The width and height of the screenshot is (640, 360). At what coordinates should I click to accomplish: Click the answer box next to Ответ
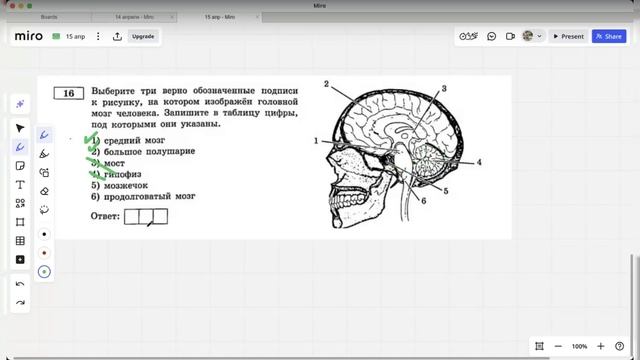[x=146, y=216]
